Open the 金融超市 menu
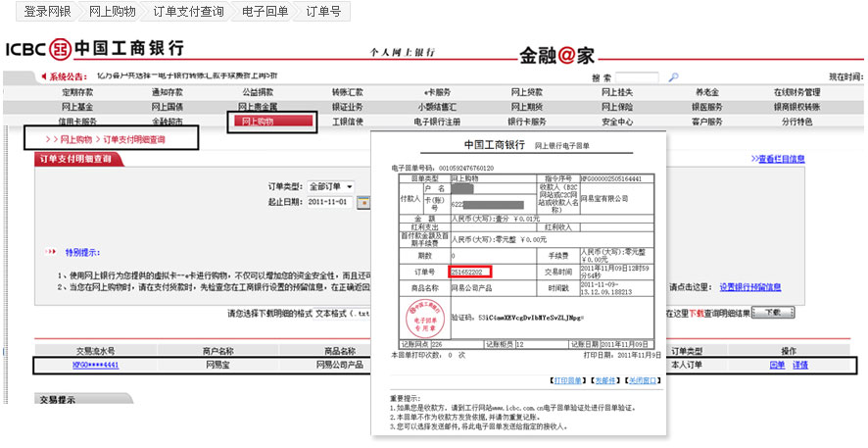This screenshot has width=868, height=448. pos(168,122)
